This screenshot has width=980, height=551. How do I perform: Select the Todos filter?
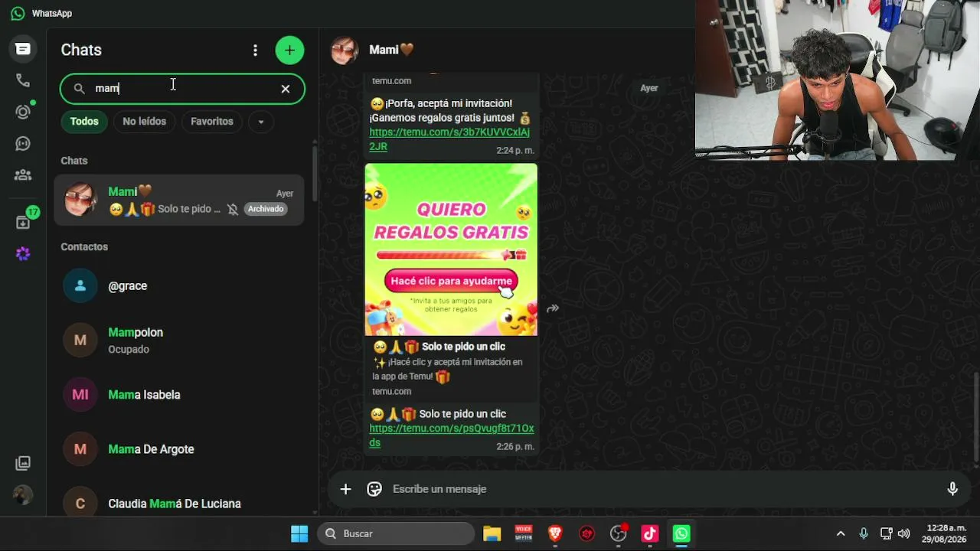click(x=84, y=122)
